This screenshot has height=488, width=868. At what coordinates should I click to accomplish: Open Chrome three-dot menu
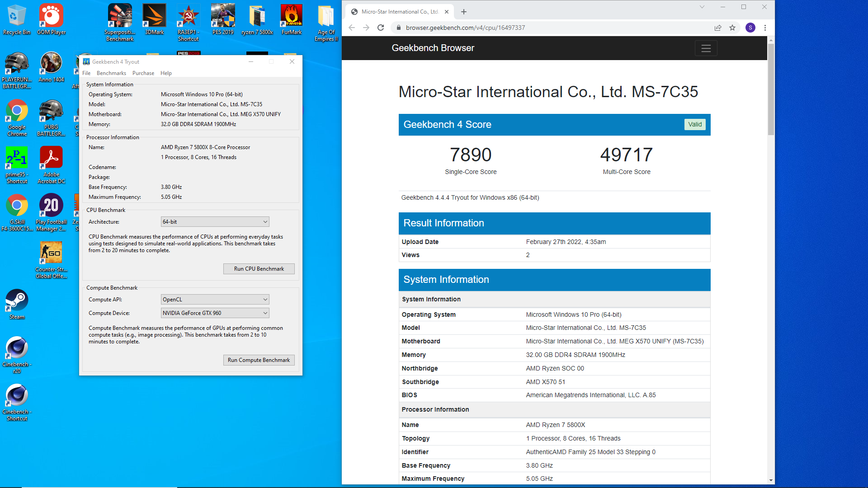coord(765,28)
